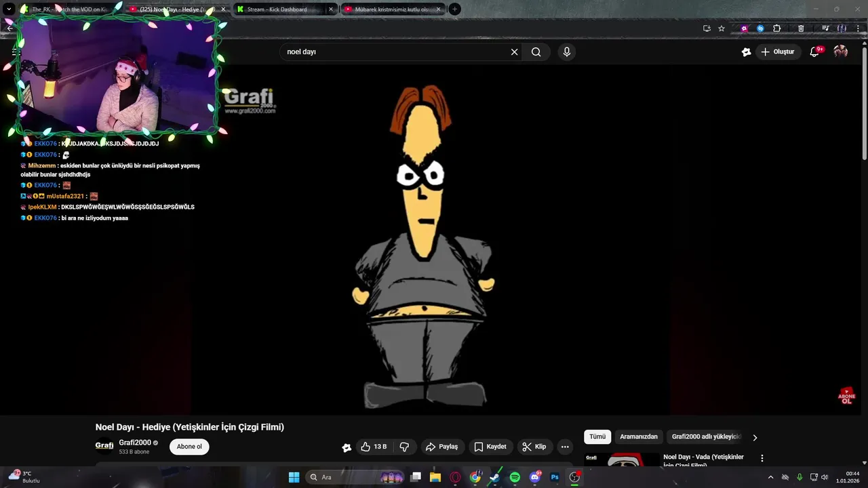Open a new browser tab
This screenshot has width=868, height=488.
(x=455, y=9)
